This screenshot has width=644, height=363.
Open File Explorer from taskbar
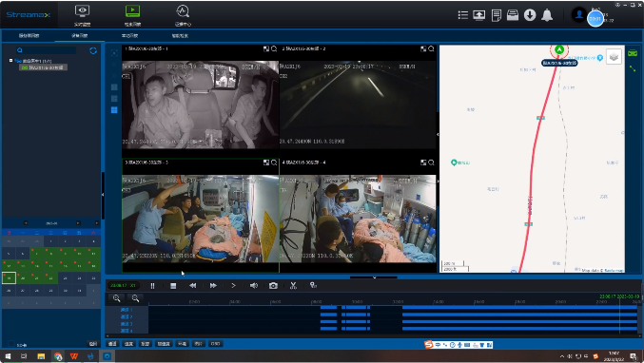[41, 356]
